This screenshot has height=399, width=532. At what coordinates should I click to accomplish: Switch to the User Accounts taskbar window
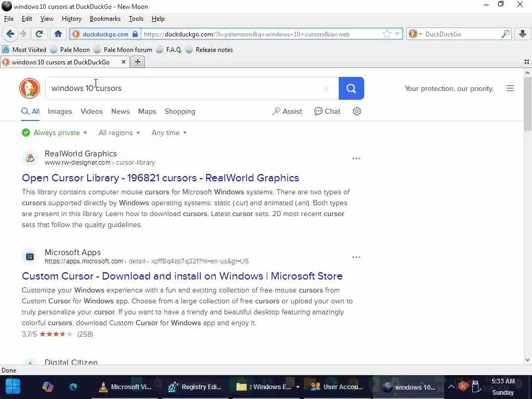point(337,387)
